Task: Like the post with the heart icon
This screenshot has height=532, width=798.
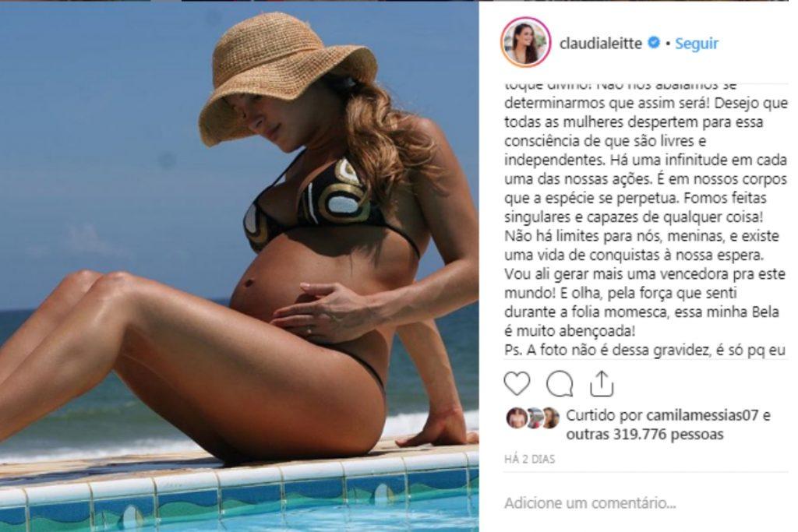Action: (x=517, y=383)
